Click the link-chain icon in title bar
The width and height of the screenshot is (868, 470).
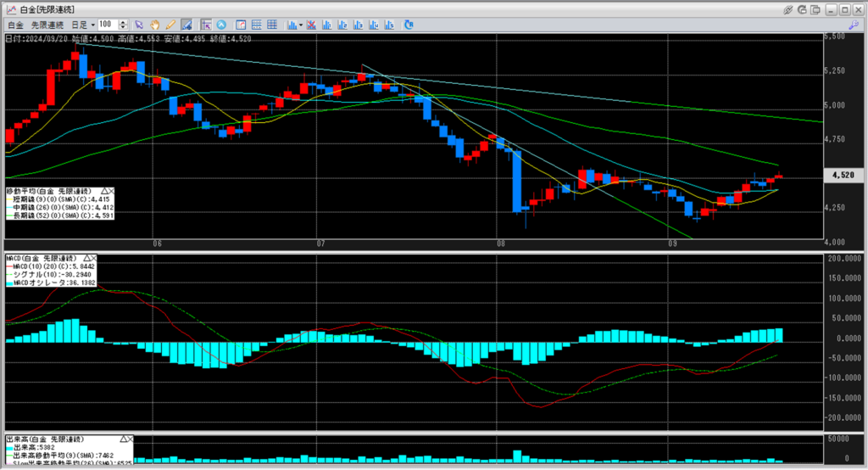coord(789,8)
